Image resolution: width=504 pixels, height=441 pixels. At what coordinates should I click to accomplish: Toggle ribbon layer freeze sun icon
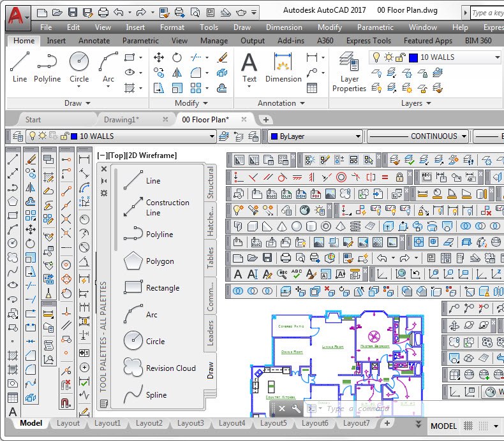389,57
